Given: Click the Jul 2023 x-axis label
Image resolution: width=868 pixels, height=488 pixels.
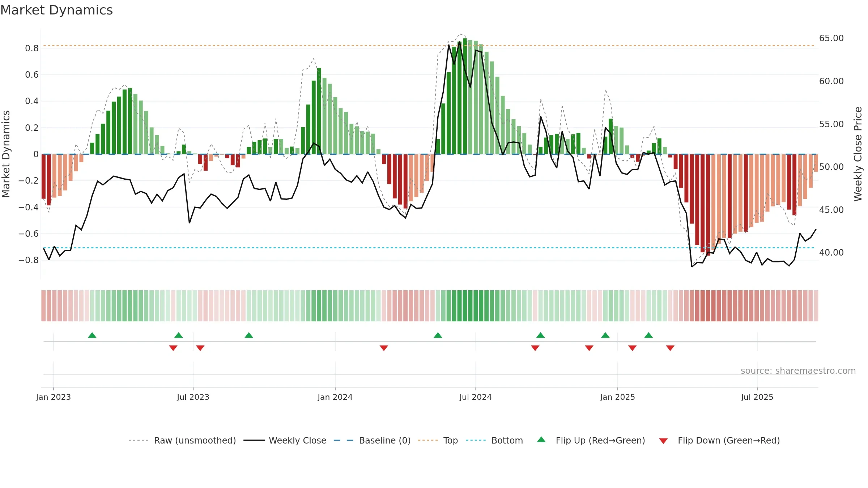Looking at the screenshot, I should click(x=193, y=397).
